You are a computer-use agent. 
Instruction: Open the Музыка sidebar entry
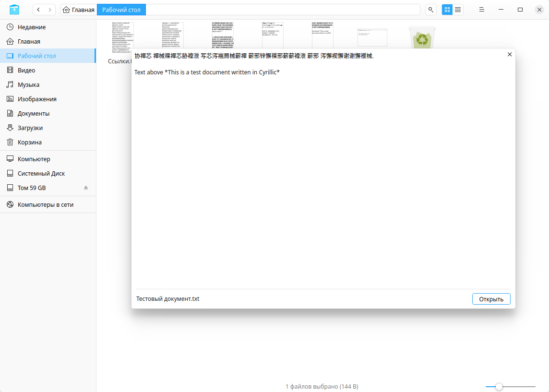11,84
